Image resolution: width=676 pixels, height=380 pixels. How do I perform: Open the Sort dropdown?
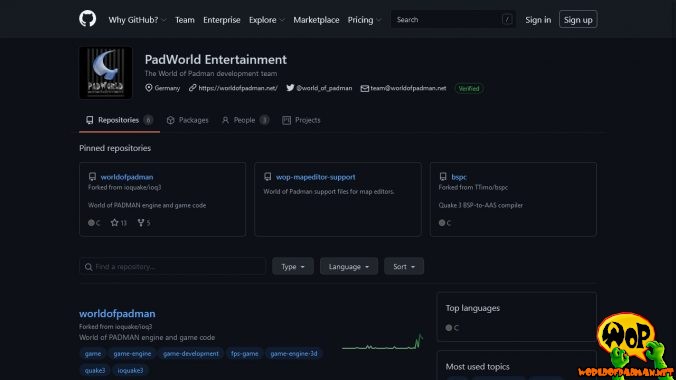point(404,267)
